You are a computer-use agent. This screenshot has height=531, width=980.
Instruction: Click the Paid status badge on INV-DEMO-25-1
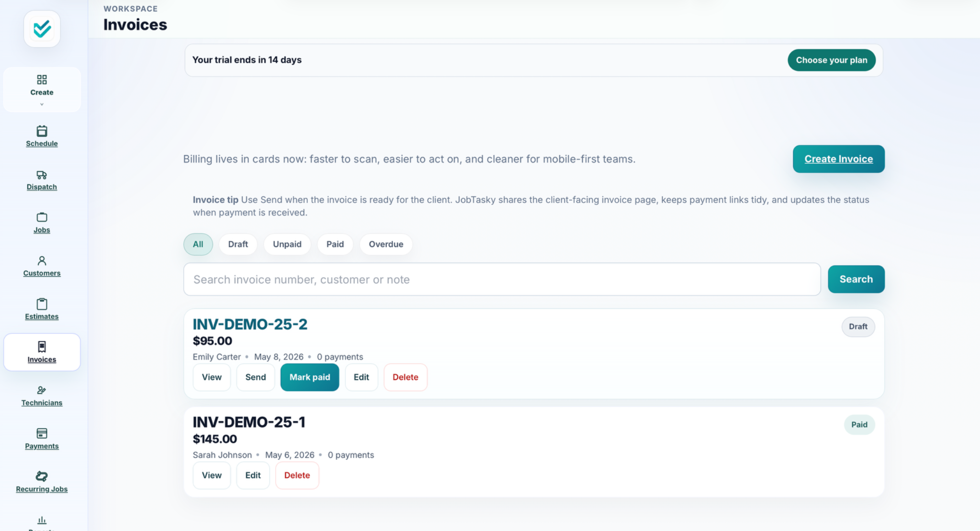point(859,425)
